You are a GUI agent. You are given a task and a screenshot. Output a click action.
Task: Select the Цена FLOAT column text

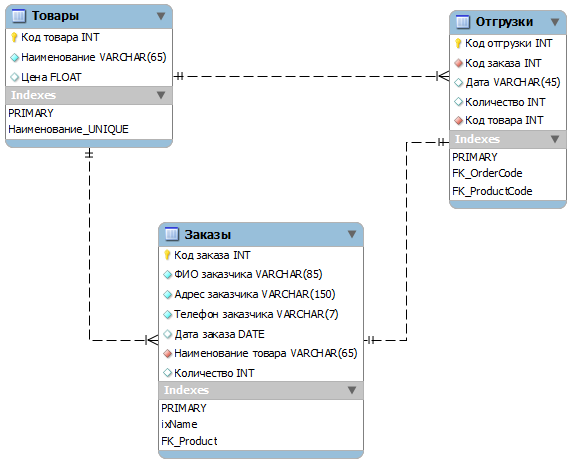point(51,77)
